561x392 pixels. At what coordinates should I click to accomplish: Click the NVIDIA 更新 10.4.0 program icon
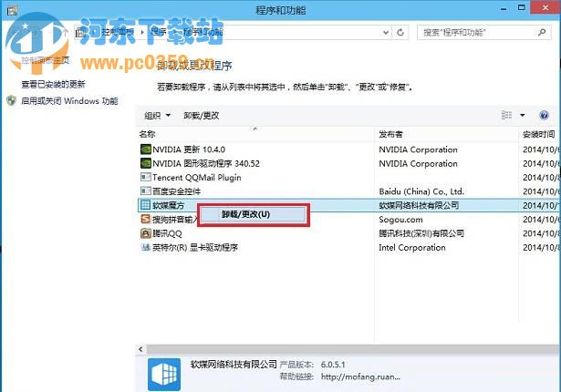(146, 150)
